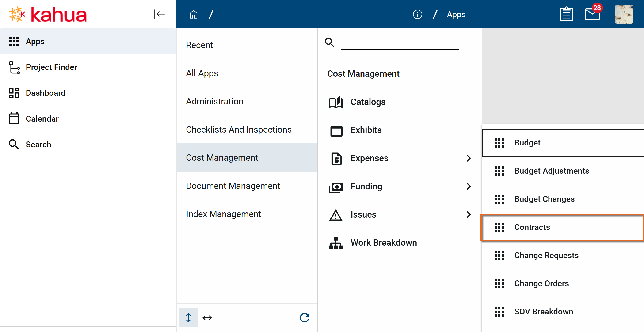The image size is (644, 332).
Task: Click the home icon in the header
Action: click(x=193, y=15)
